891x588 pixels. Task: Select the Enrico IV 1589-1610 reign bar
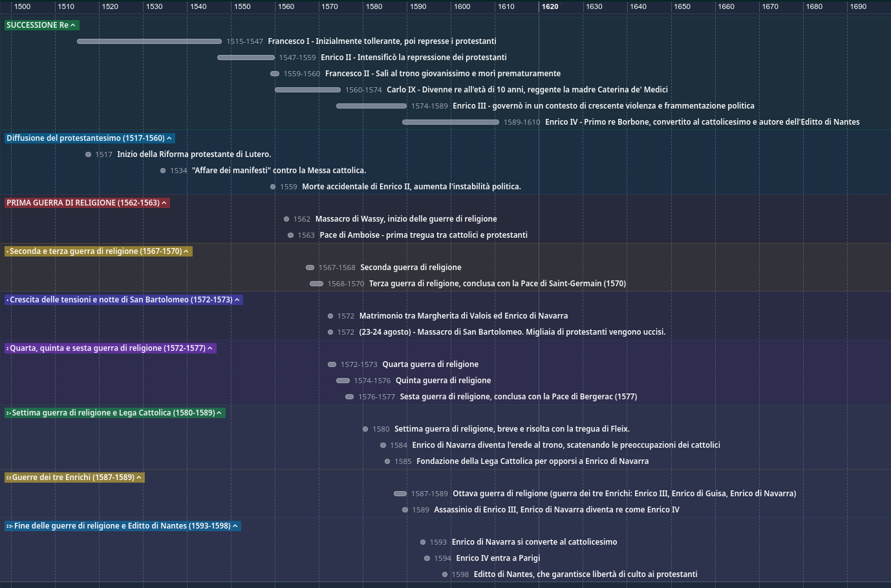(451, 122)
